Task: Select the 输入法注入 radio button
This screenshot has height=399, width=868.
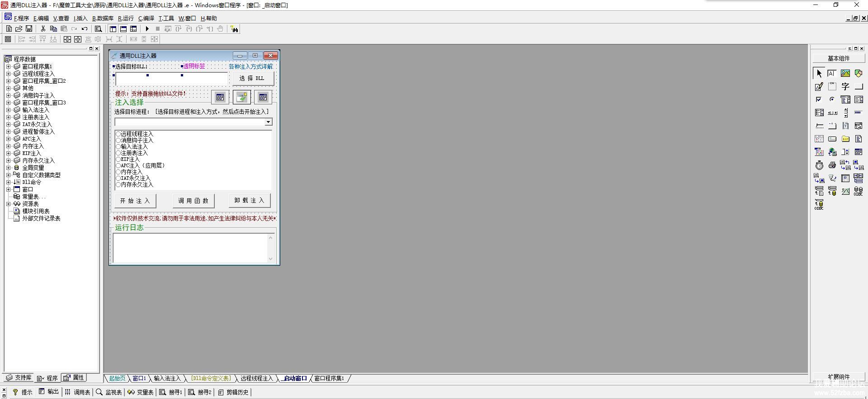Action: 132,146
